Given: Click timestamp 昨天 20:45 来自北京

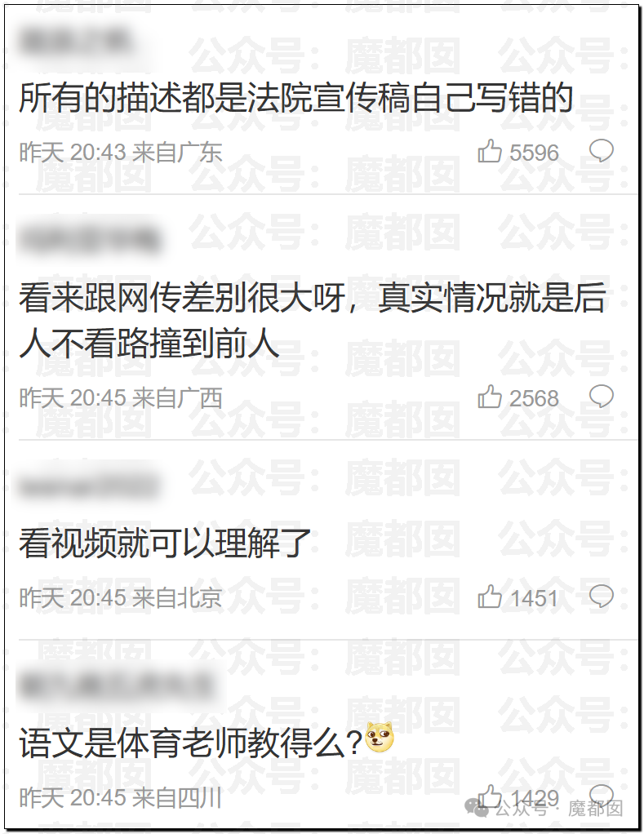Looking at the screenshot, I should click(121, 598).
